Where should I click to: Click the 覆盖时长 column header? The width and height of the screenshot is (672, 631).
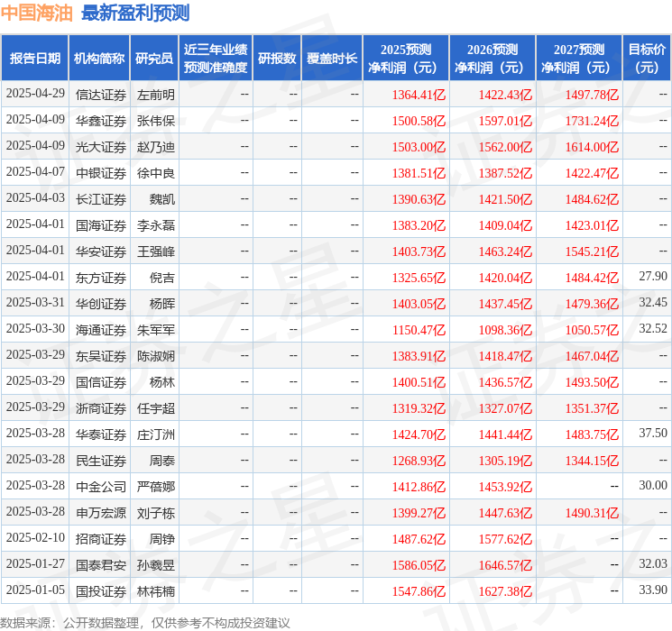point(332,59)
